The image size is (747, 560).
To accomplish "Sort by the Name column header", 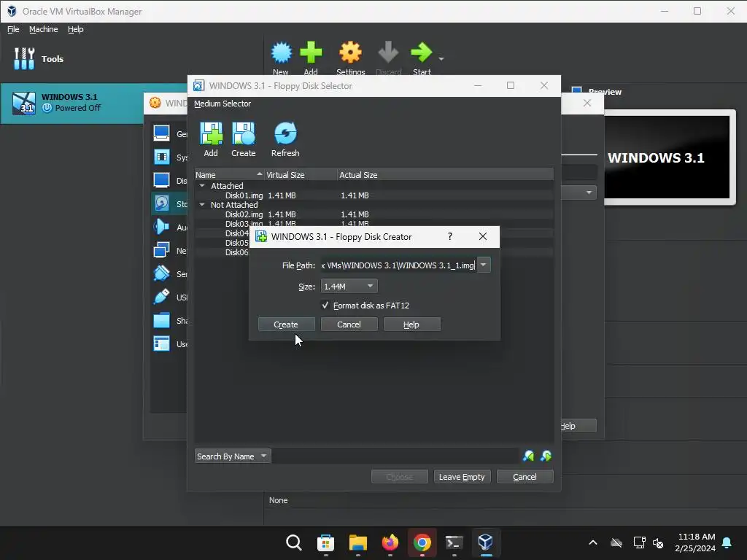I will (228, 175).
